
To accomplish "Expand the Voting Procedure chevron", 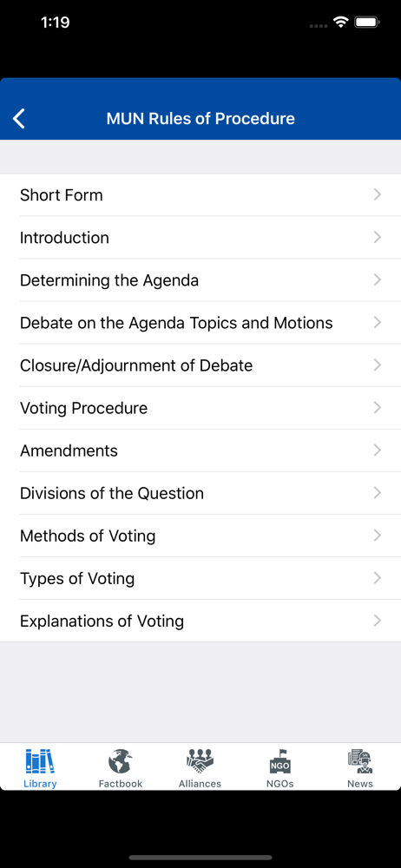I will pos(378,408).
